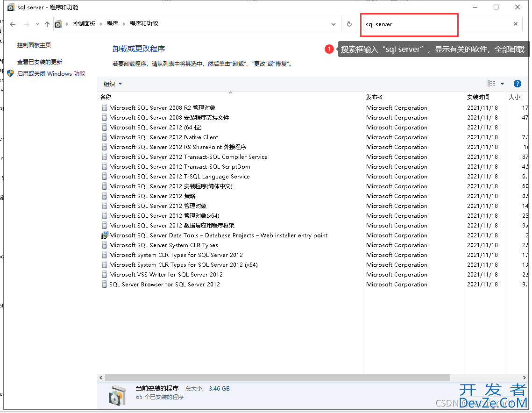Sort by 名称 column header

click(106, 97)
